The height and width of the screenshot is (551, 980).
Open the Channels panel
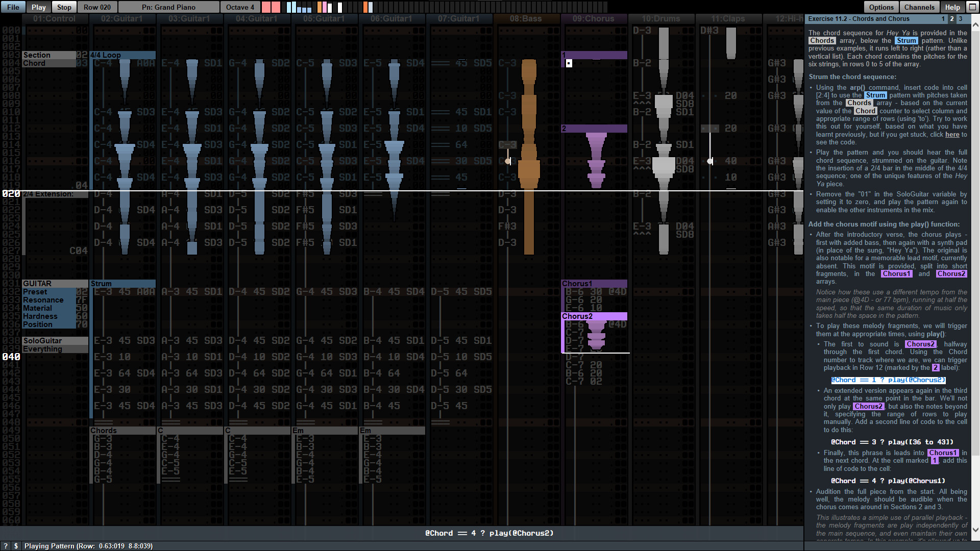tap(919, 7)
